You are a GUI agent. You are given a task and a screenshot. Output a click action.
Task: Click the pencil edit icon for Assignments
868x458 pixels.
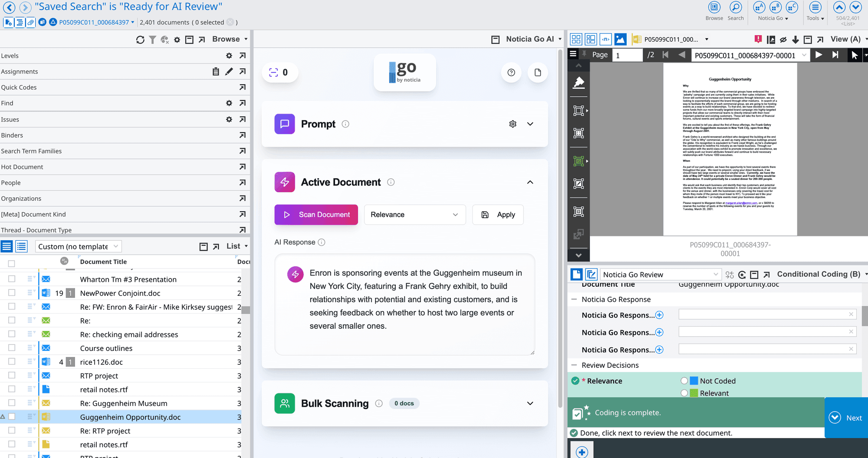coord(229,72)
